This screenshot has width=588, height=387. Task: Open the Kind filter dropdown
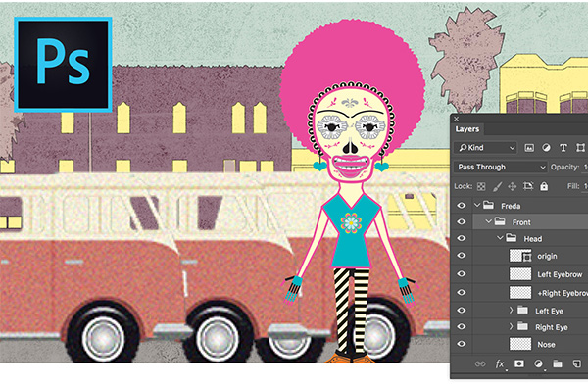(485, 148)
